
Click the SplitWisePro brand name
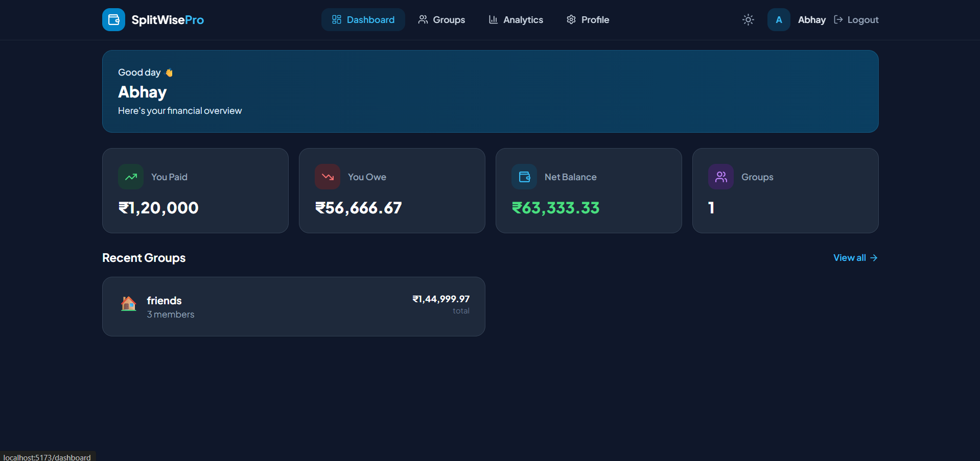point(168,20)
